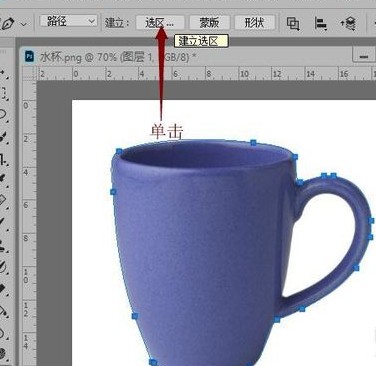The width and height of the screenshot is (376, 366).
Task: Select the Crop tool in left toolbar
Action: point(3,159)
